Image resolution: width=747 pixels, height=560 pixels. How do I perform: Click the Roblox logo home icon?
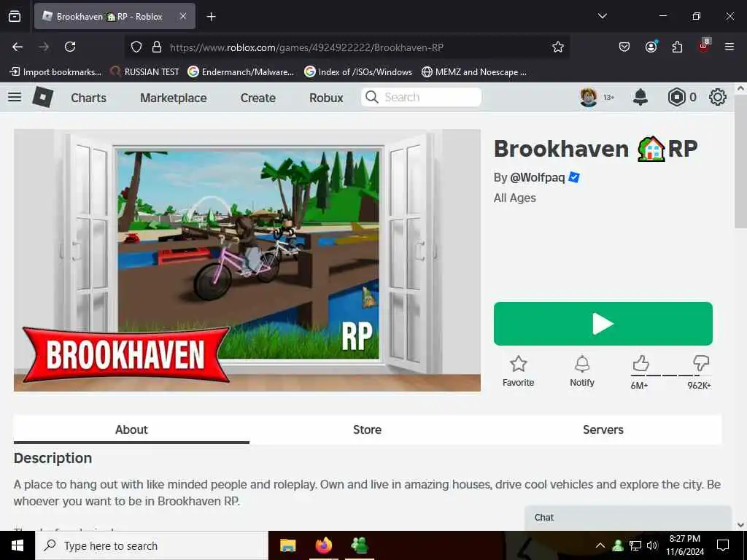43,97
